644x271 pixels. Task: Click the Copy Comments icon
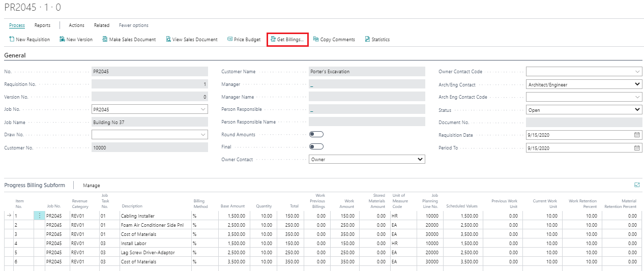(x=316, y=39)
